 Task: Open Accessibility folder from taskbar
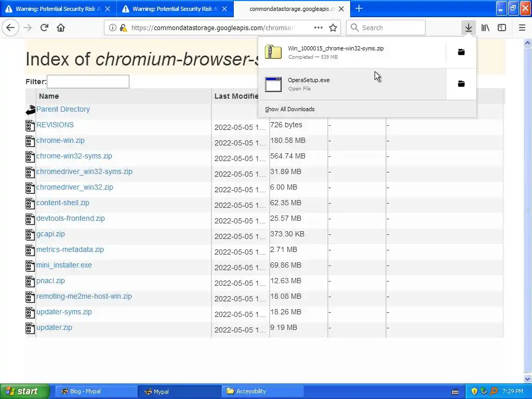[263, 392]
